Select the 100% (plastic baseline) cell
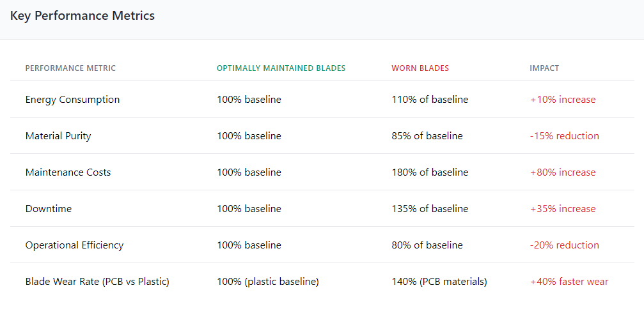Viewport: 644px width, 313px height. [267, 282]
